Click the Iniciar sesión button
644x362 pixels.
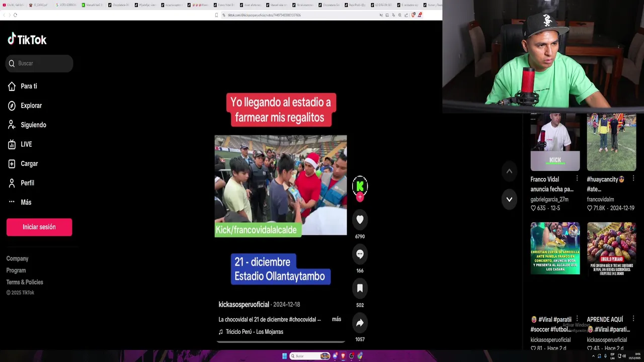39,227
